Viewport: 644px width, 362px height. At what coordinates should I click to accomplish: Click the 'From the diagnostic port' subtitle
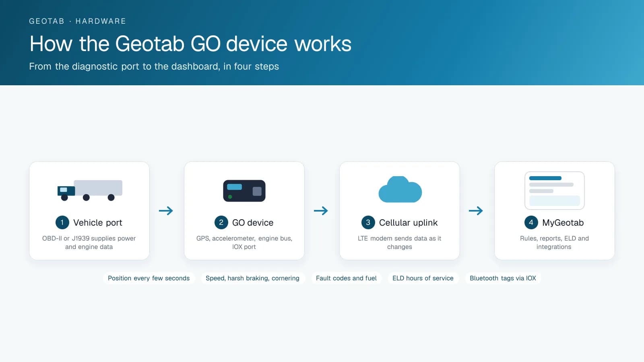[x=154, y=66]
